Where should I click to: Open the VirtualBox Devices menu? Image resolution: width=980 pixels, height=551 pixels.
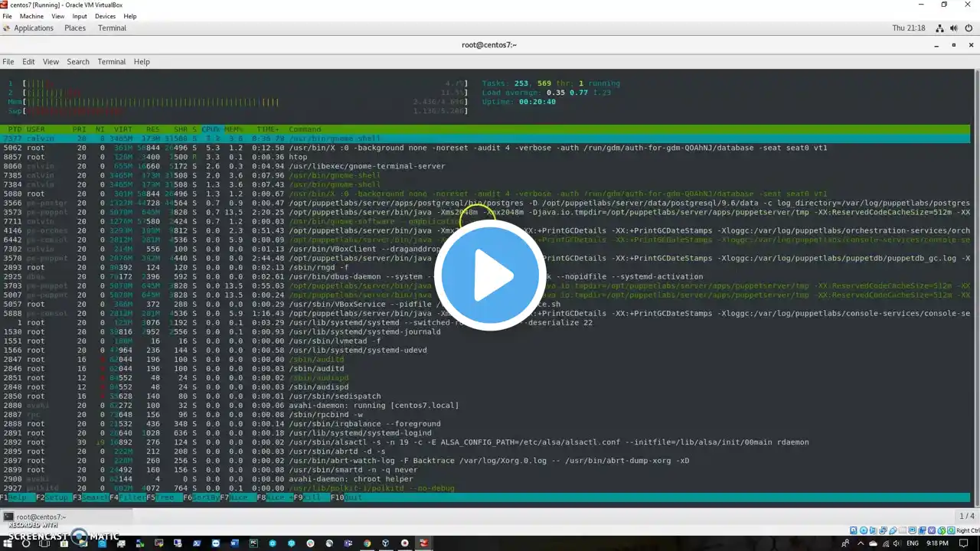(x=105, y=16)
